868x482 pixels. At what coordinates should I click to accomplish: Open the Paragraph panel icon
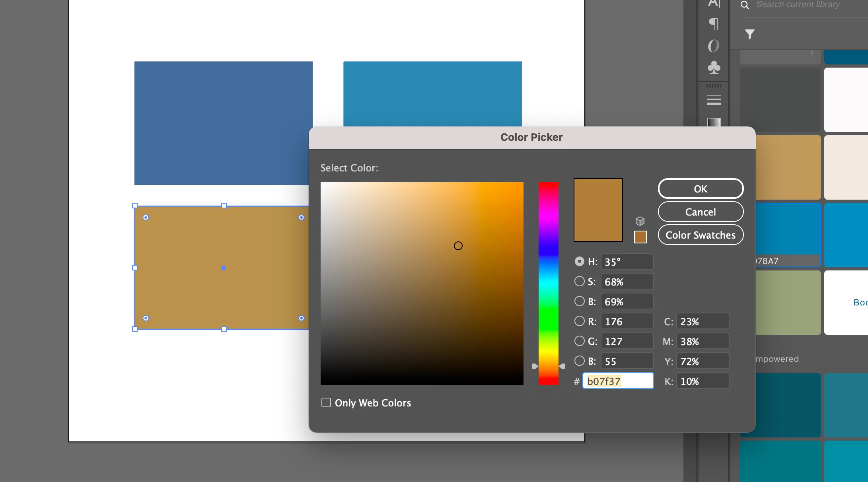(714, 24)
